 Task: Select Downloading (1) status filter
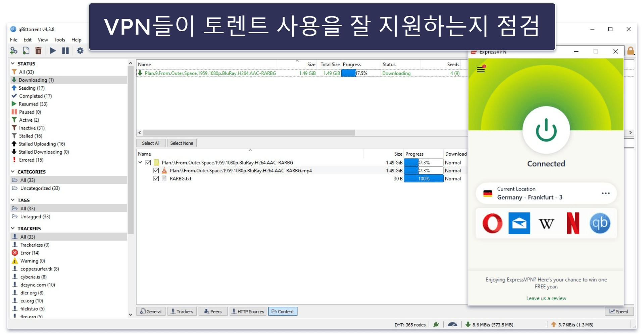pos(69,80)
